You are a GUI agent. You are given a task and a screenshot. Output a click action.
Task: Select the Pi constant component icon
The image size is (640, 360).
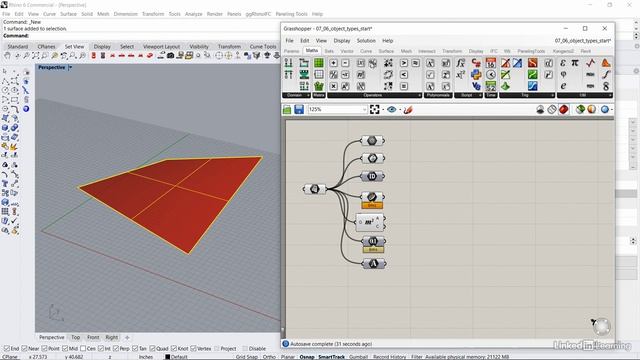click(x=575, y=63)
